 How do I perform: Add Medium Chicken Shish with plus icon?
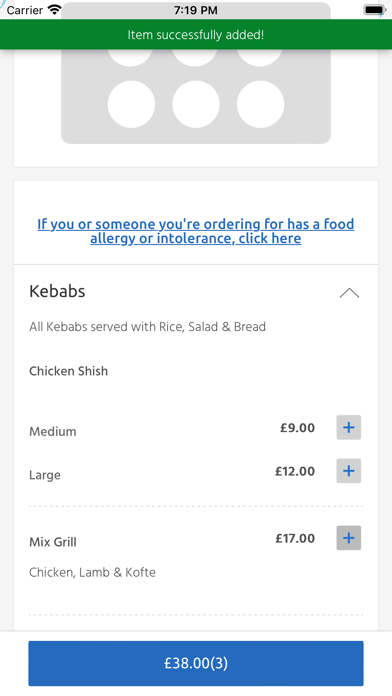(x=348, y=427)
